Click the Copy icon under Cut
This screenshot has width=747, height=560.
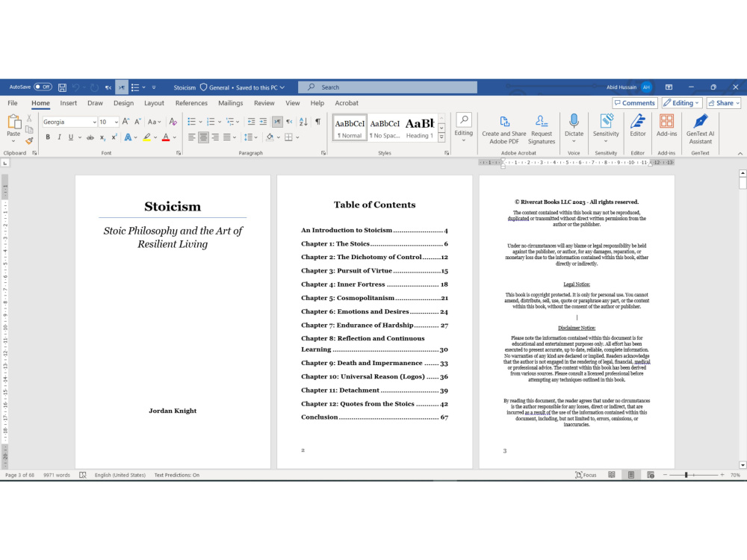click(x=29, y=129)
